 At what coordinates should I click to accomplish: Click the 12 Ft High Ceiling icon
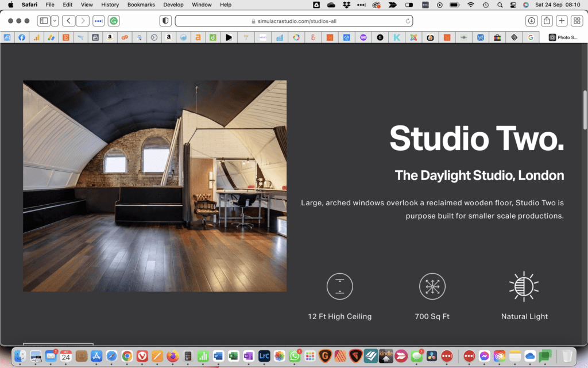pos(340,286)
